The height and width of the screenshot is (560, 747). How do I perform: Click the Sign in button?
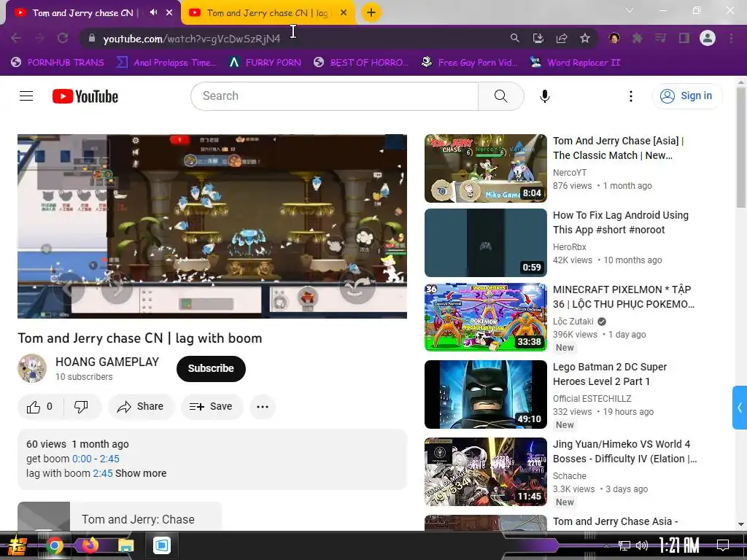pos(686,96)
